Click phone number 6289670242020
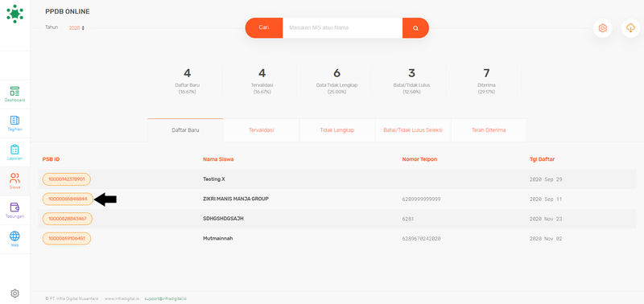The image size is (644, 304). pyautogui.click(x=421, y=238)
